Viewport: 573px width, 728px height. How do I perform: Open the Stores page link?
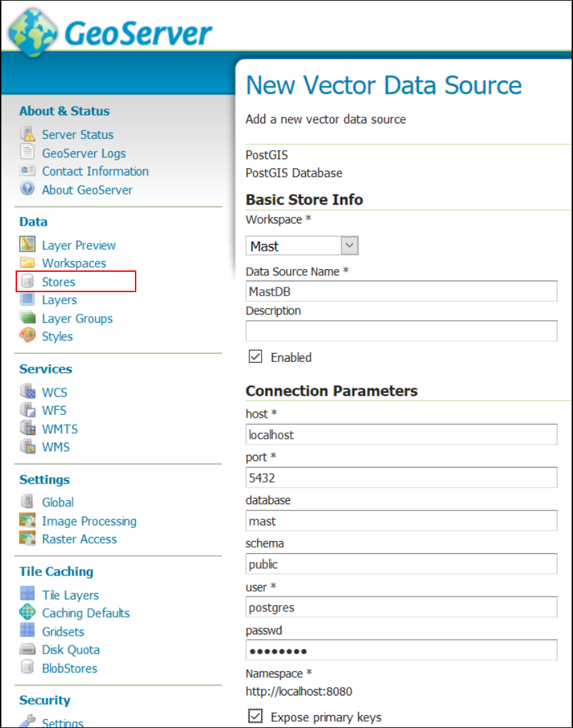(x=58, y=281)
